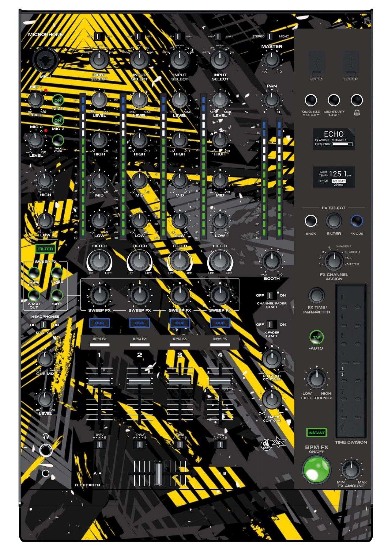The width and height of the screenshot is (392, 558).
Task: Toggle the MIC 2 ON button
Action: (x=58, y=120)
